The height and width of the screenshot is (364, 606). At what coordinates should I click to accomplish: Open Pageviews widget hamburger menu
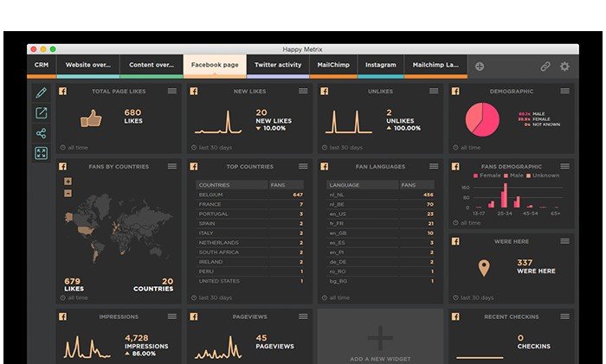click(303, 316)
